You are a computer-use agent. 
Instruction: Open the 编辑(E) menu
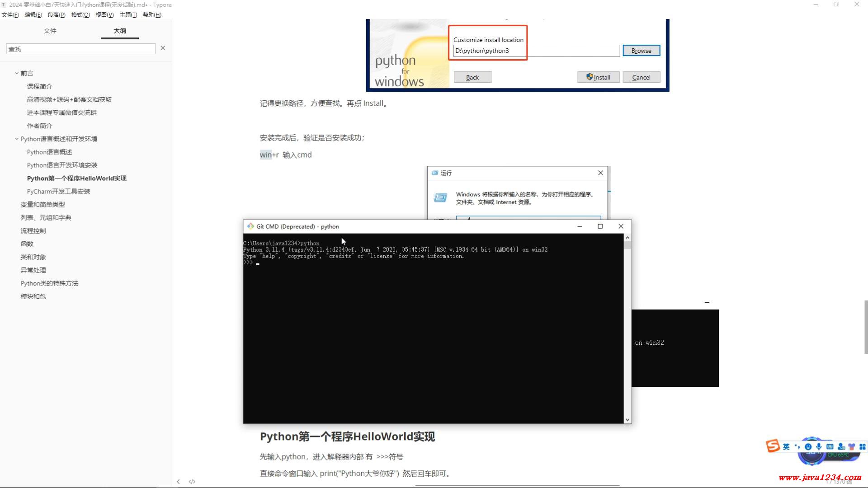tap(33, 14)
